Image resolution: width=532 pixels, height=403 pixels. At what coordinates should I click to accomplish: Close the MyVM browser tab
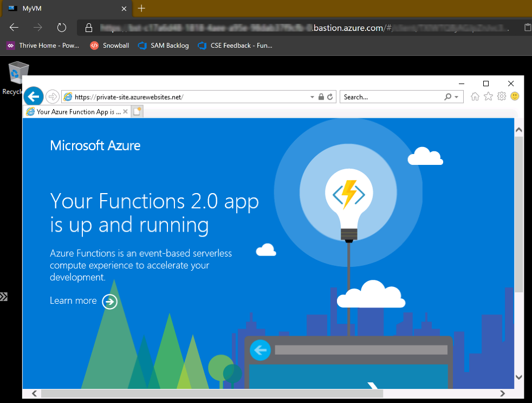click(124, 9)
